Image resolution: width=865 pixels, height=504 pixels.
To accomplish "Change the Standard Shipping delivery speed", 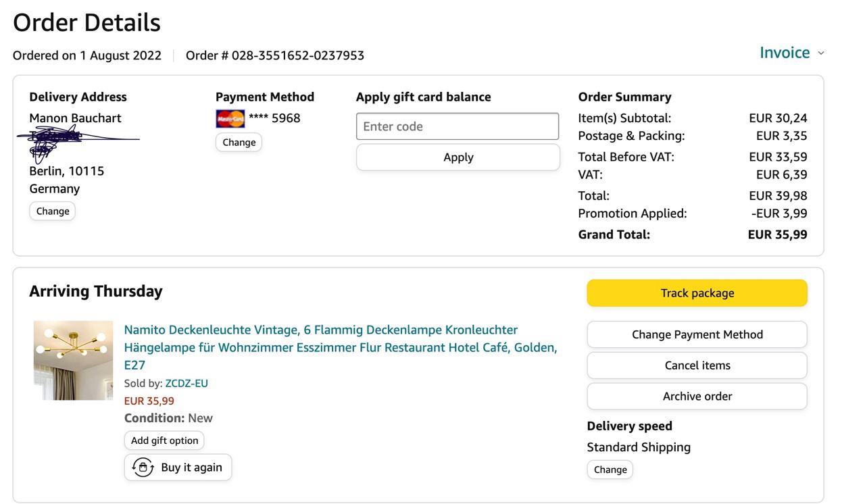I will (610, 470).
